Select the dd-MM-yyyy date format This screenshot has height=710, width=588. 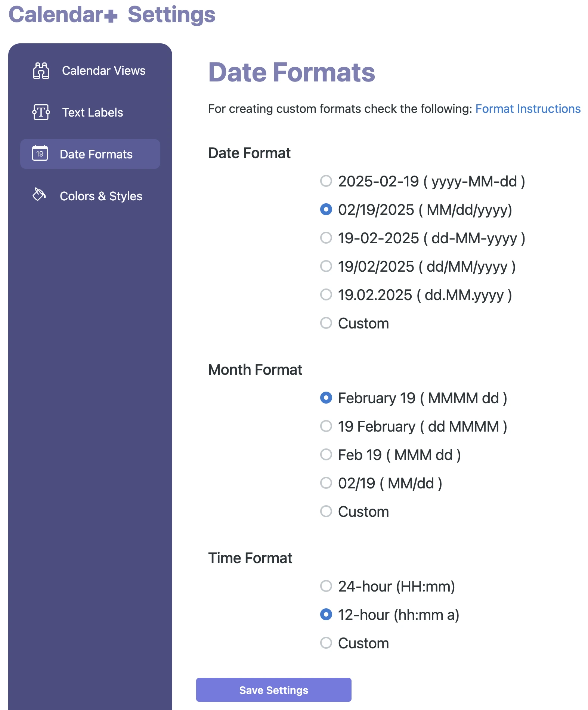coord(326,238)
